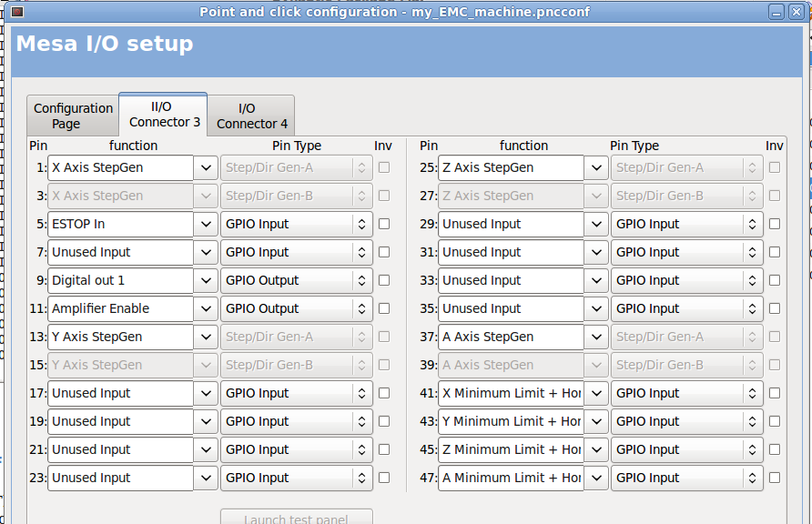The height and width of the screenshot is (524, 812).
Task: Expand function dropdown for pin 13 Y Axis StepGen
Action: 206,337
